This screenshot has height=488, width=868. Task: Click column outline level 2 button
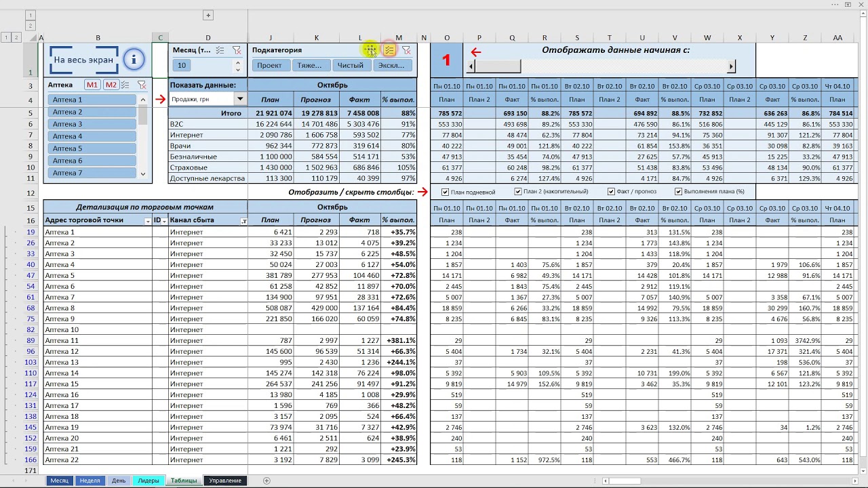coord(31,26)
